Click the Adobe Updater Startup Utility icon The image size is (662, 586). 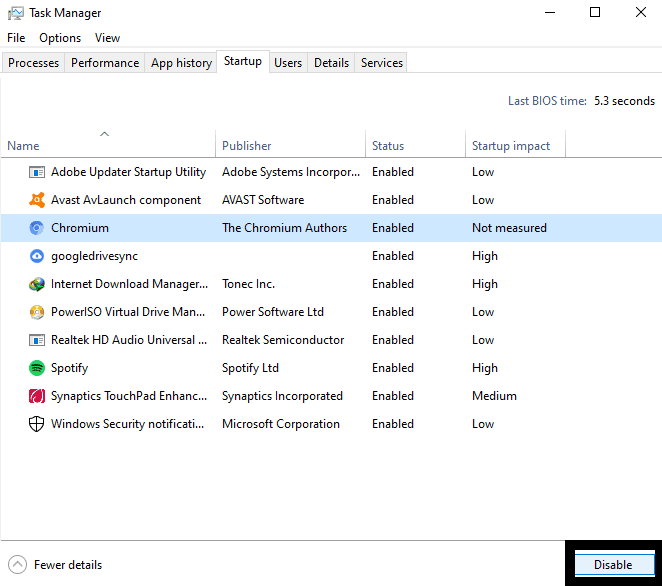pyautogui.click(x=37, y=172)
